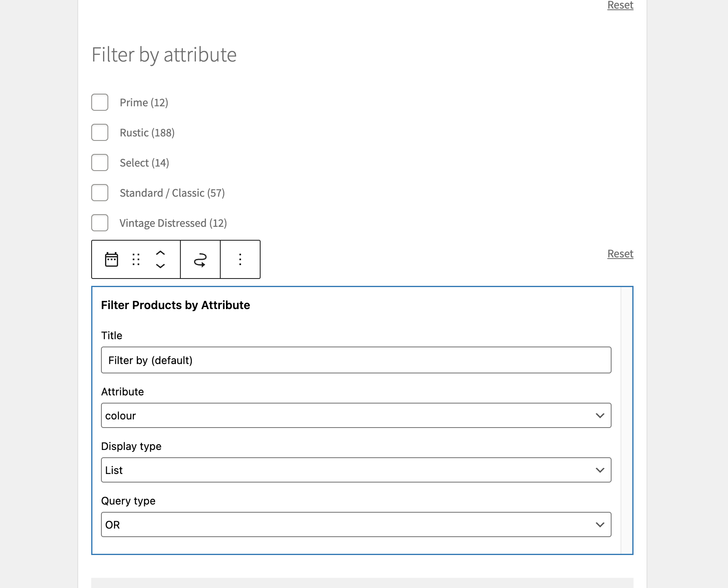The width and height of the screenshot is (728, 588).
Task: Click the Filter by attribute heading
Action: coord(164,55)
